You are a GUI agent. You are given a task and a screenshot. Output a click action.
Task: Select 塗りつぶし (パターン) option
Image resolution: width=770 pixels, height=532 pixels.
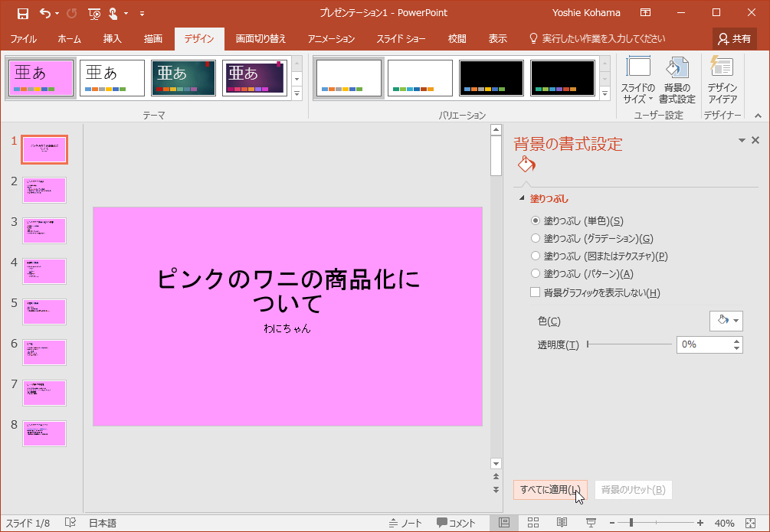pyautogui.click(x=535, y=273)
